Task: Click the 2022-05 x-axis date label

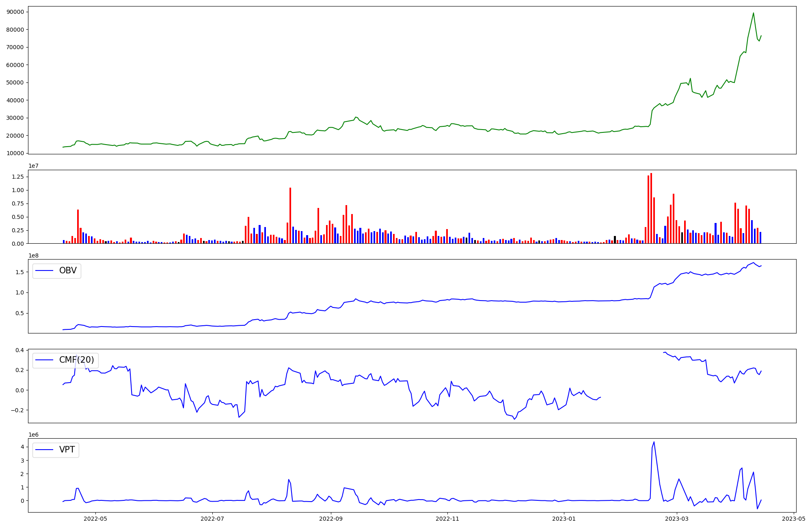Action: (x=95, y=519)
